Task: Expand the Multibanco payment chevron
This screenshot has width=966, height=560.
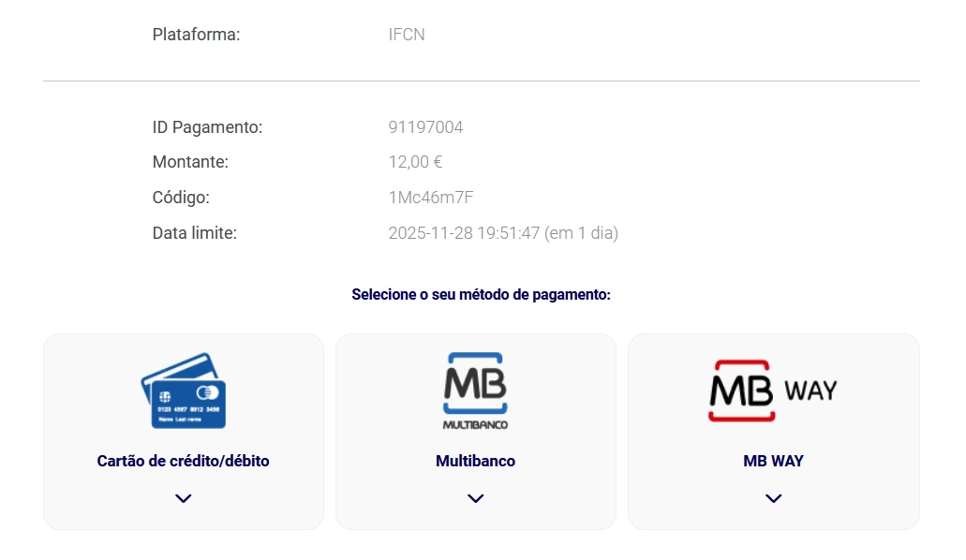Action: pyautogui.click(x=475, y=498)
